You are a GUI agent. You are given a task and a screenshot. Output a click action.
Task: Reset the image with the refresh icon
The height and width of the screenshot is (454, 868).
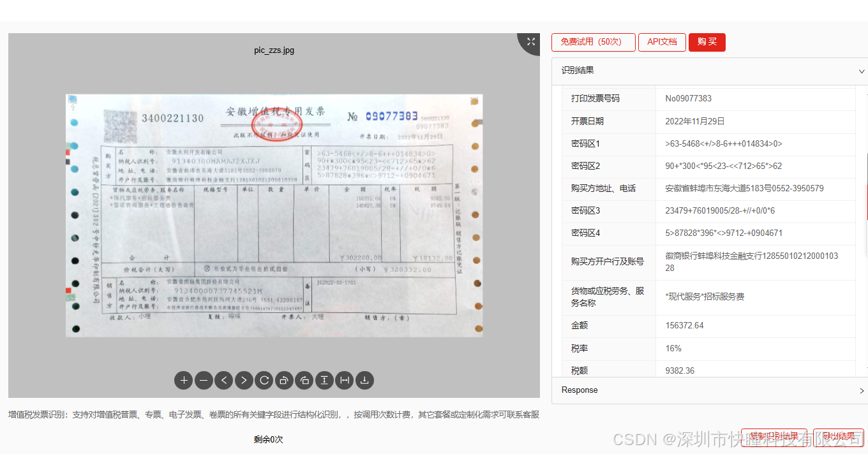(264, 381)
